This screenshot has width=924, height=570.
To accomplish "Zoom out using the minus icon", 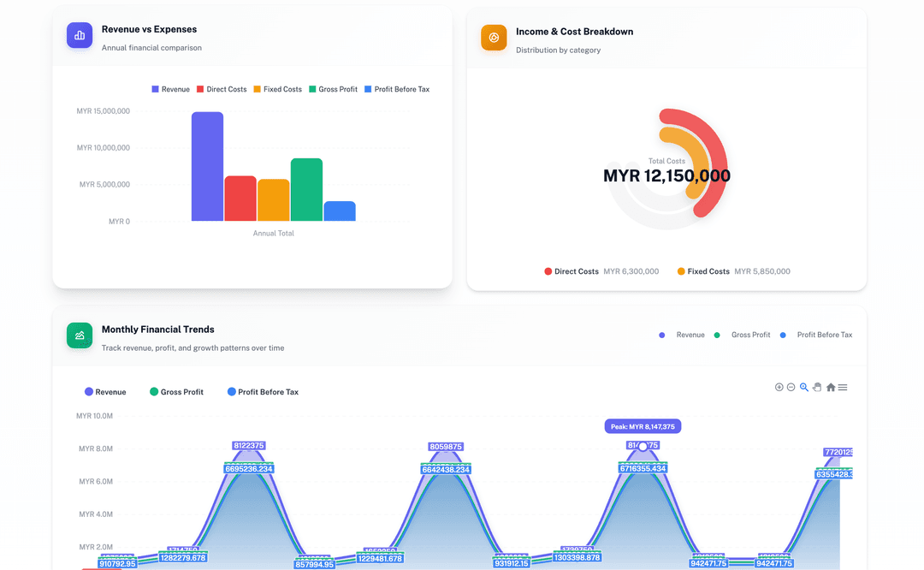I will click(x=791, y=387).
